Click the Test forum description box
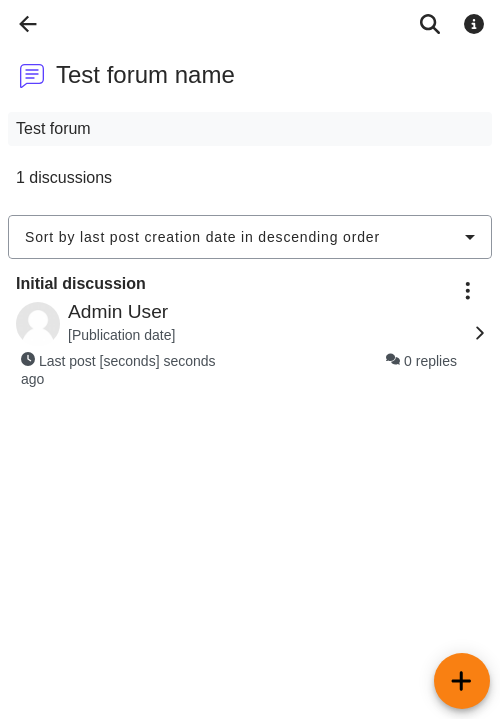The height and width of the screenshot is (720, 500). pyautogui.click(x=250, y=129)
